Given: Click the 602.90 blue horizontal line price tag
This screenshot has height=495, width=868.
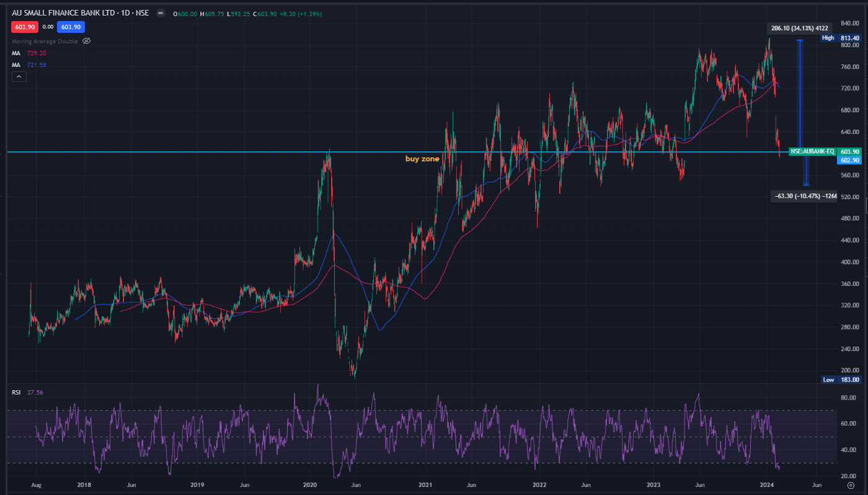Looking at the screenshot, I should (x=849, y=160).
